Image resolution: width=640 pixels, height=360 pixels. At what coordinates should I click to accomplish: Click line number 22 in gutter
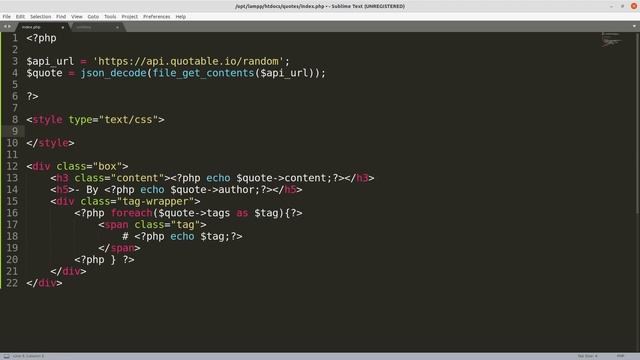pos(12,283)
